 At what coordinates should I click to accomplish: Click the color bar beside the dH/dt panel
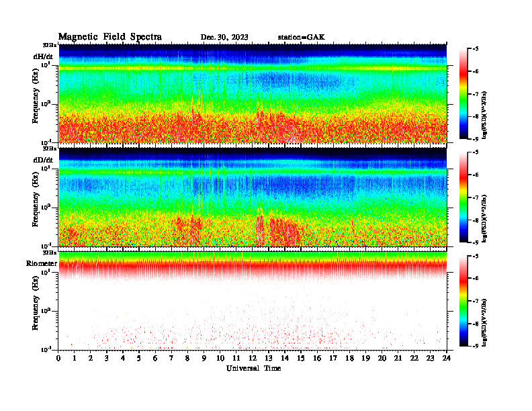[x=463, y=94]
